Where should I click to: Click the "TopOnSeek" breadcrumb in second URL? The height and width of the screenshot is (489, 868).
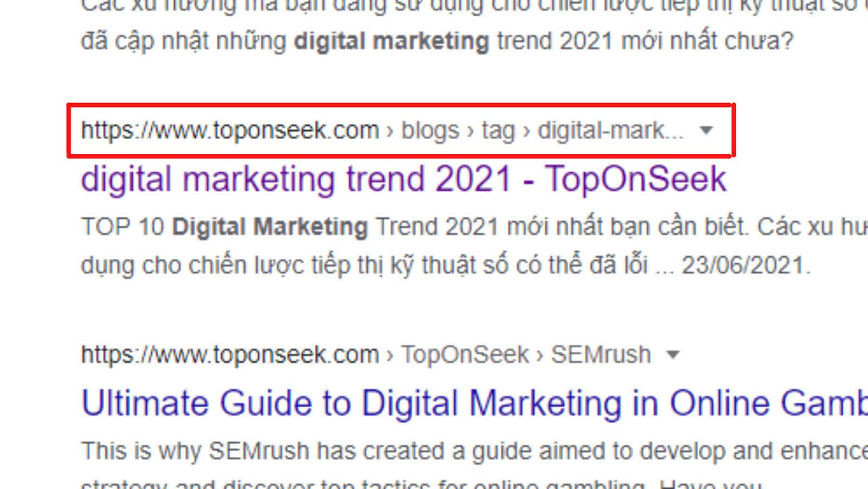(465, 355)
